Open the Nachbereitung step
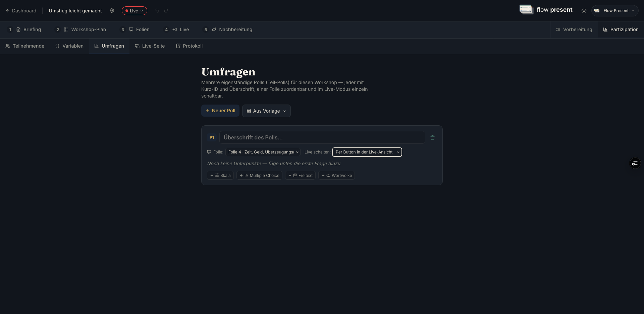 coord(231,29)
